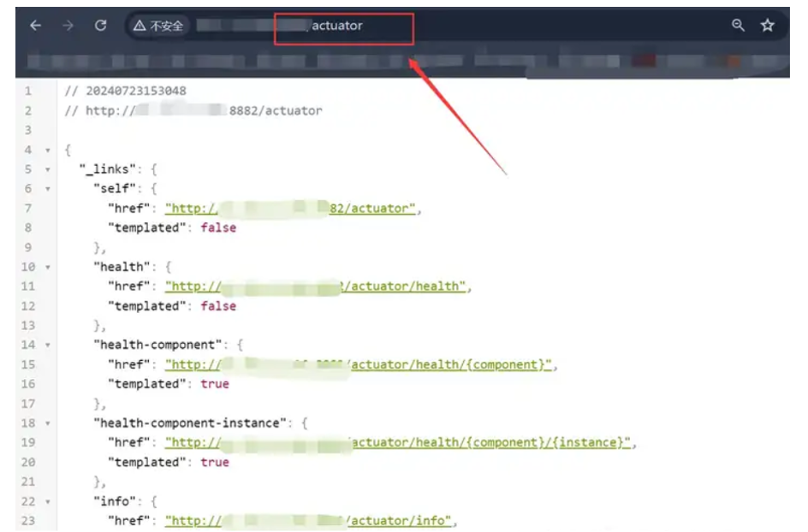Bookmark this page with the star icon
The width and height of the screenshot is (808, 532).
point(767,25)
